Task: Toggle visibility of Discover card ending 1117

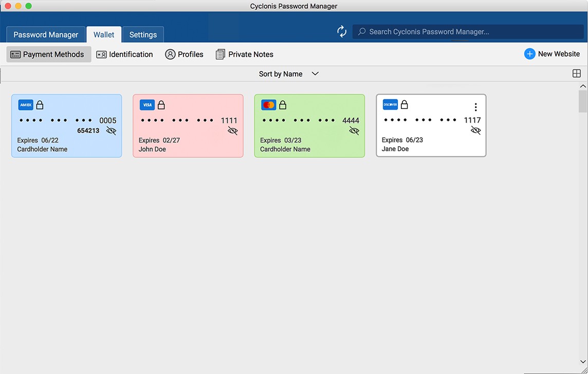Action: [476, 131]
